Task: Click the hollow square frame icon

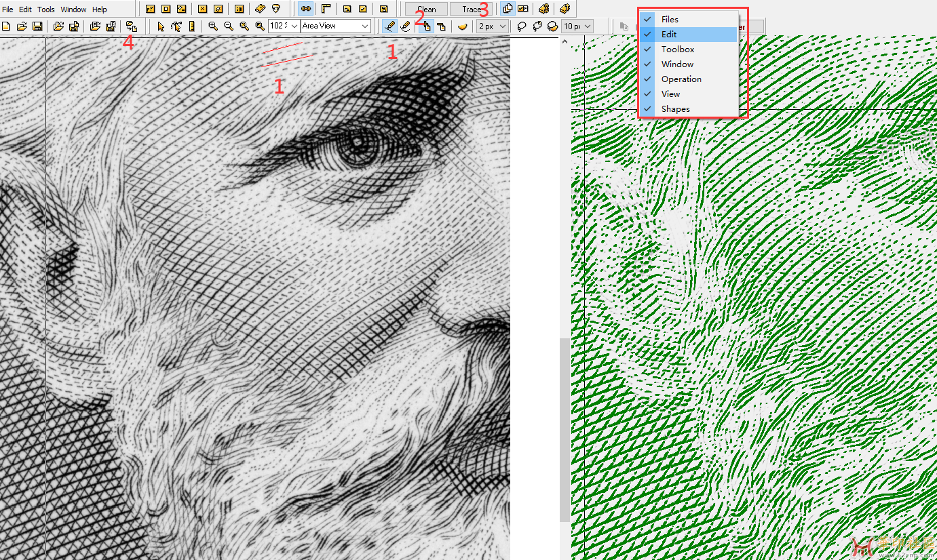Action: coord(166,9)
